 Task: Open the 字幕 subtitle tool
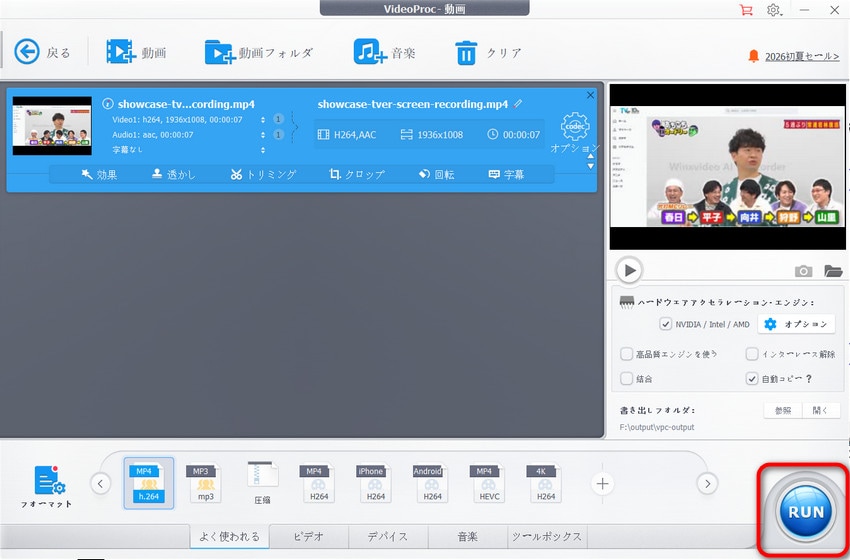click(x=506, y=174)
